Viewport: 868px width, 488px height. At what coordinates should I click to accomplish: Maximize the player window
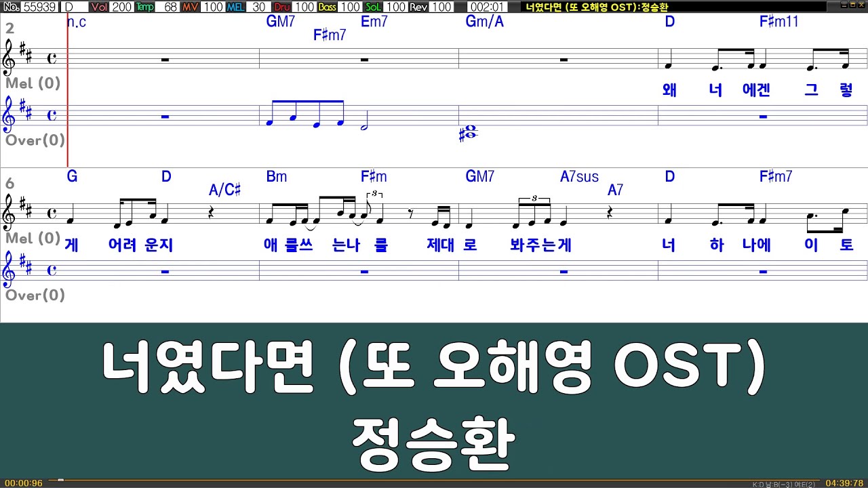click(x=852, y=5)
